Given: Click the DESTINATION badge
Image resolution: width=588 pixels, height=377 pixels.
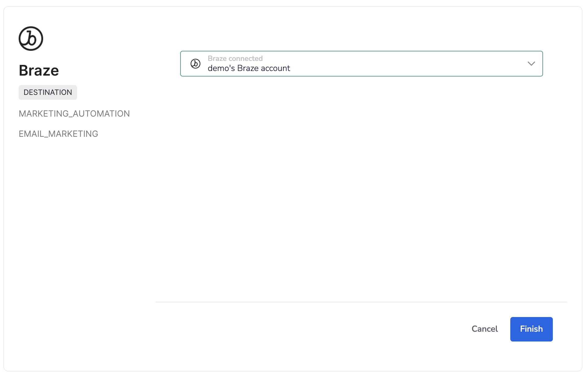Looking at the screenshot, I should tap(48, 92).
